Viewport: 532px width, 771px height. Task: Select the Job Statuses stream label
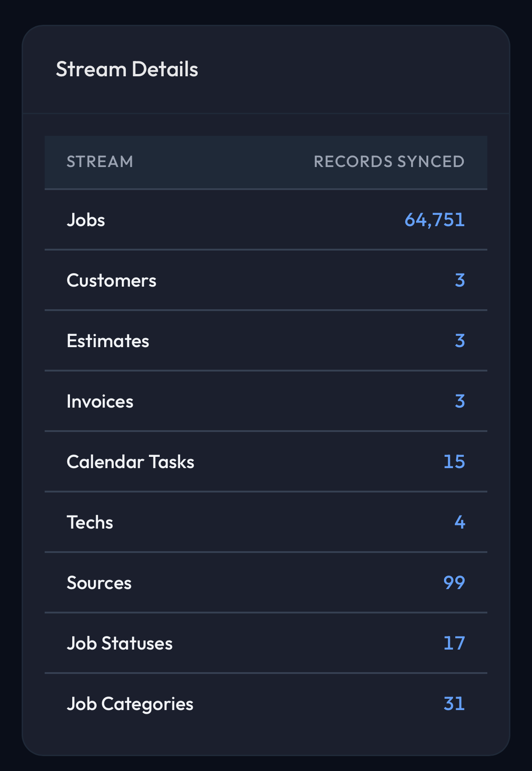tap(120, 643)
